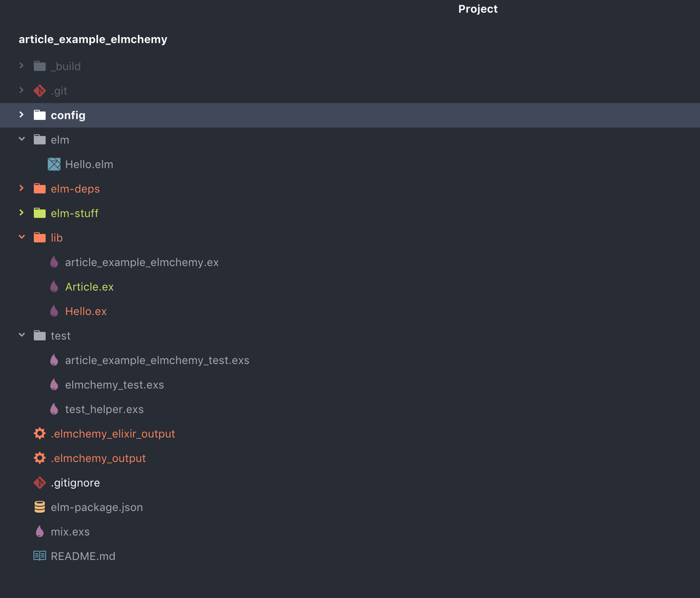Click the green elm-stuff folder icon
Viewport: 700px width, 598px height.
(40, 213)
